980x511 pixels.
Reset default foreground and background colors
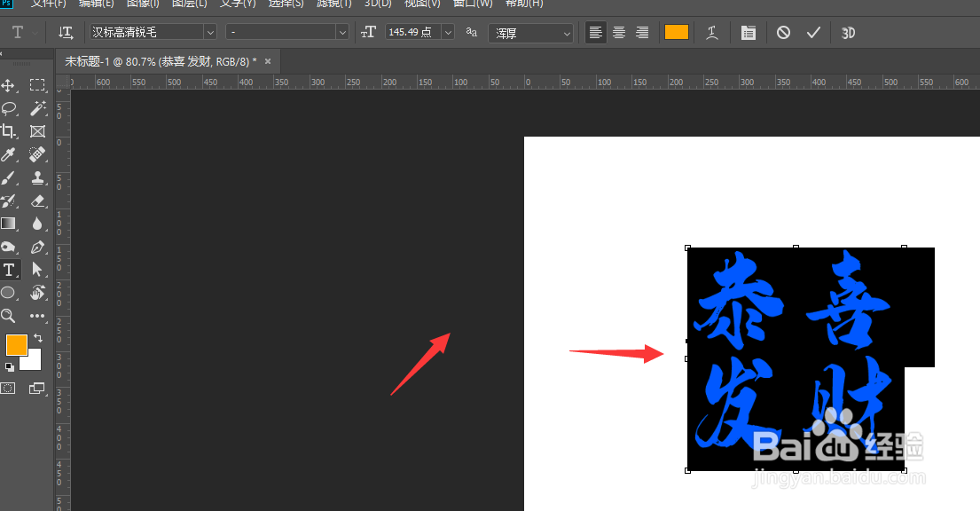tap(10, 367)
